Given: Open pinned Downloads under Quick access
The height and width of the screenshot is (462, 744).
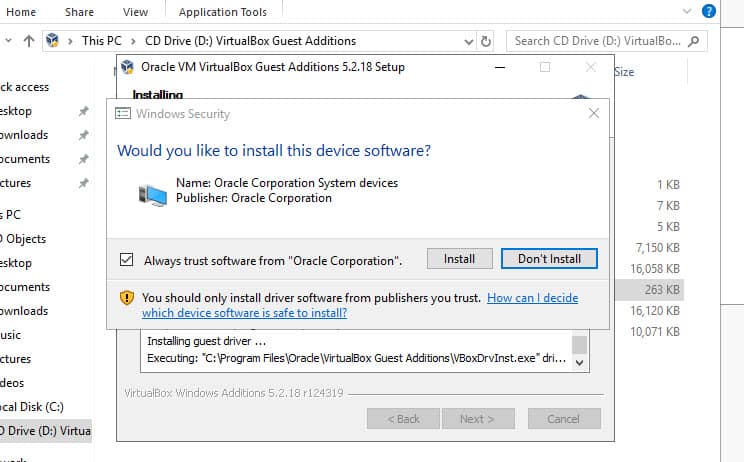Looking at the screenshot, I should [x=24, y=135].
